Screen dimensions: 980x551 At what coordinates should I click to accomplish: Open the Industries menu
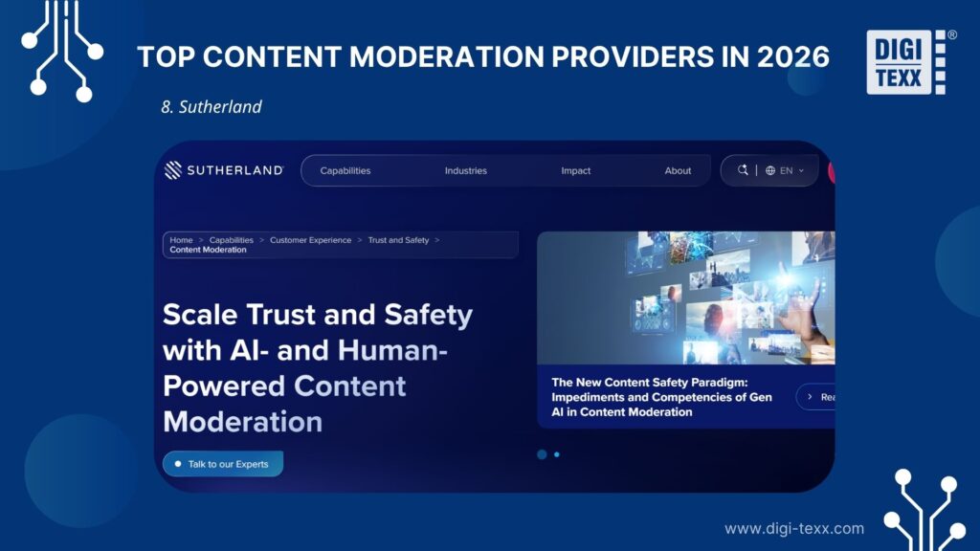tap(466, 170)
